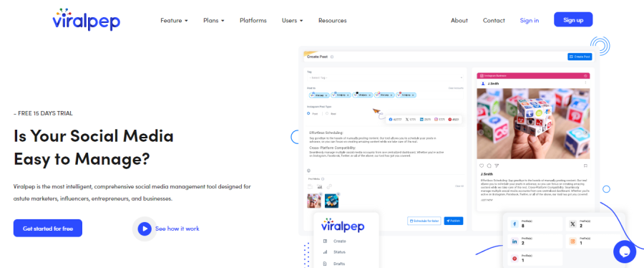Click the Drafts document sidebar icon
The height and width of the screenshot is (268, 644).
[x=325, y=264]
